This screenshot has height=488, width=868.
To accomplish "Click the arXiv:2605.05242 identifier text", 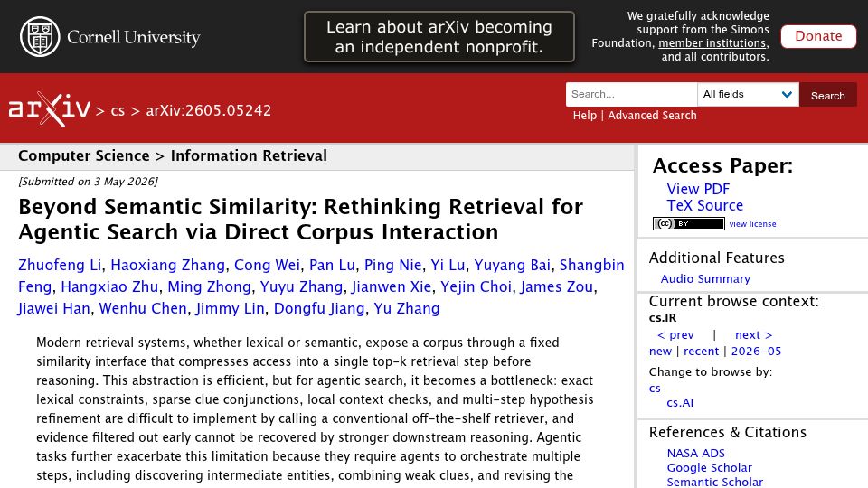I will pos(209,110).
